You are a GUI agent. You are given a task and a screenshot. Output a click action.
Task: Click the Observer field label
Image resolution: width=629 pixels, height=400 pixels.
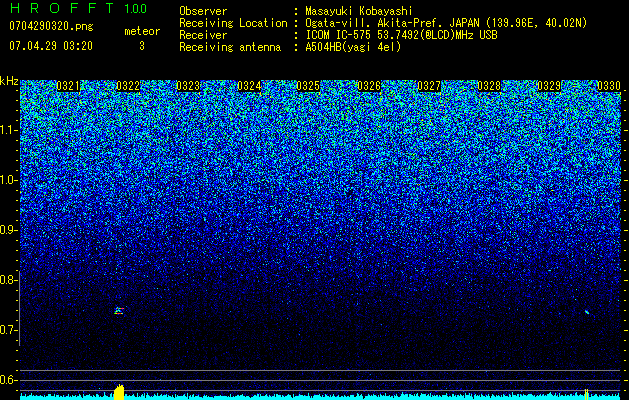point(203,12)
